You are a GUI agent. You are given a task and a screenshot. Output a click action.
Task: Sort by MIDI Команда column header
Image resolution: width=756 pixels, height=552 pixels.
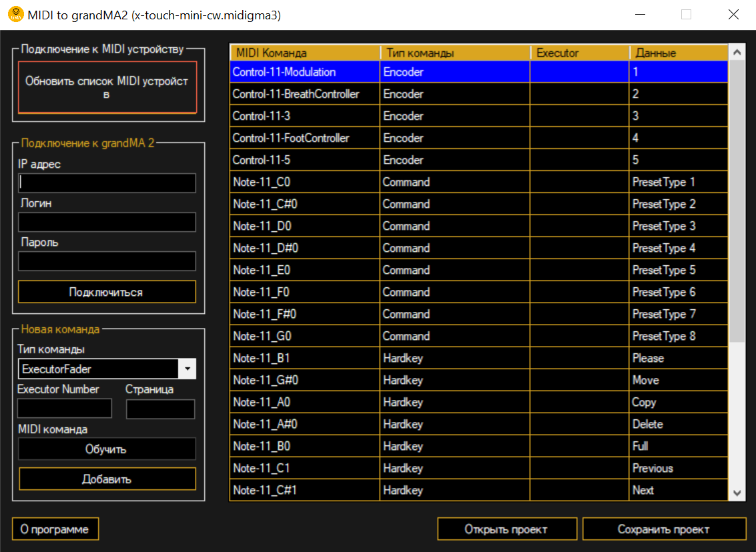pos(305,53)
